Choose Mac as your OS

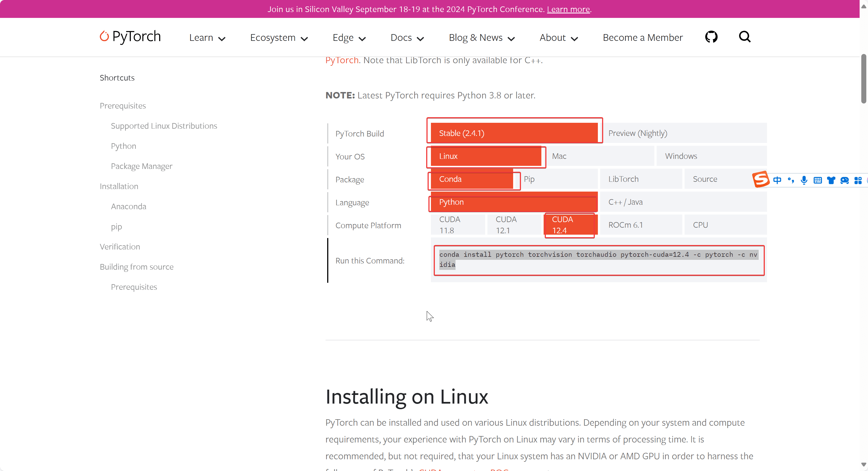click(x=599, y=156)
